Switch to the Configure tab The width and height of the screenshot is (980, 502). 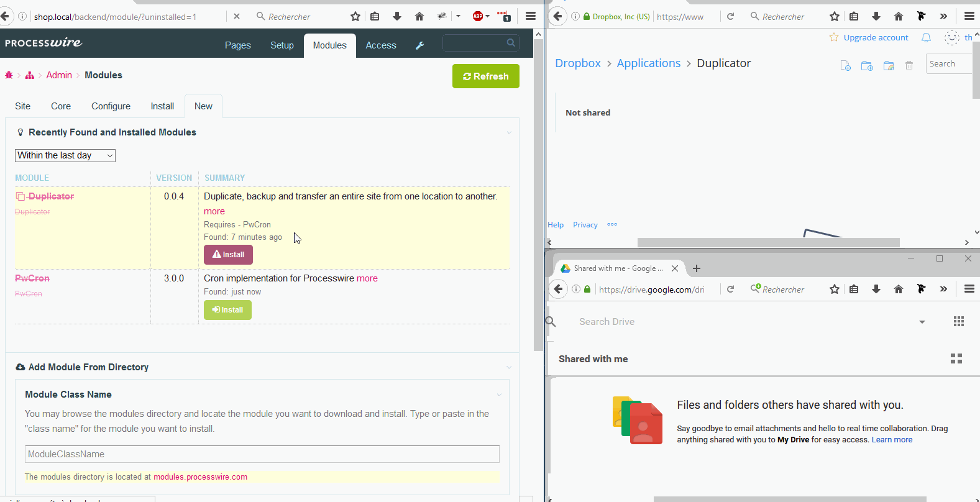click(111, 106)
